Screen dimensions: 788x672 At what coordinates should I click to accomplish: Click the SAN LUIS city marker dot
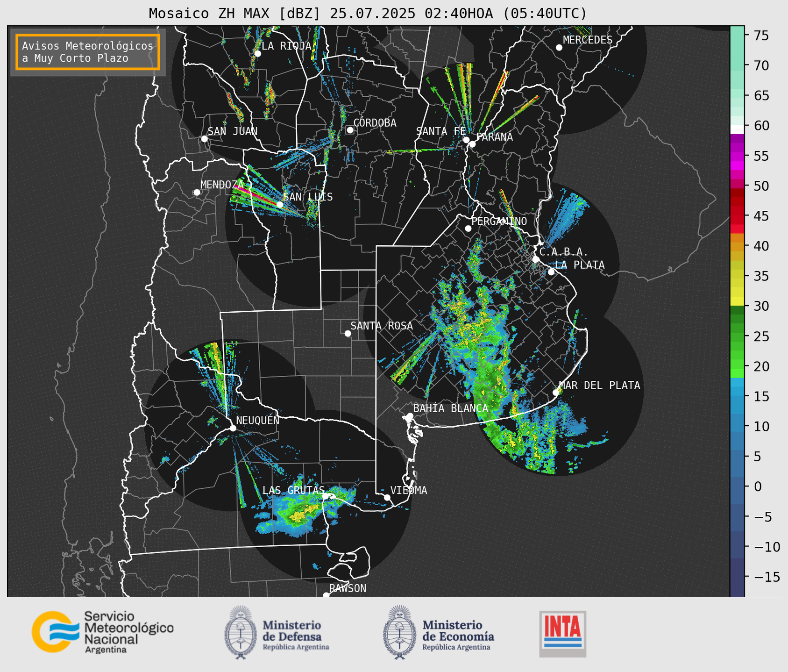(x=279, y=204)
